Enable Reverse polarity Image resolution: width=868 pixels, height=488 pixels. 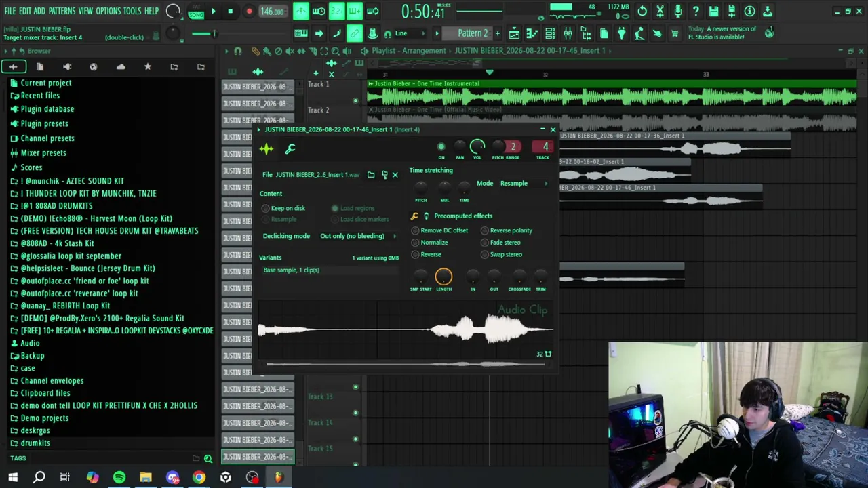click(507, 230)
